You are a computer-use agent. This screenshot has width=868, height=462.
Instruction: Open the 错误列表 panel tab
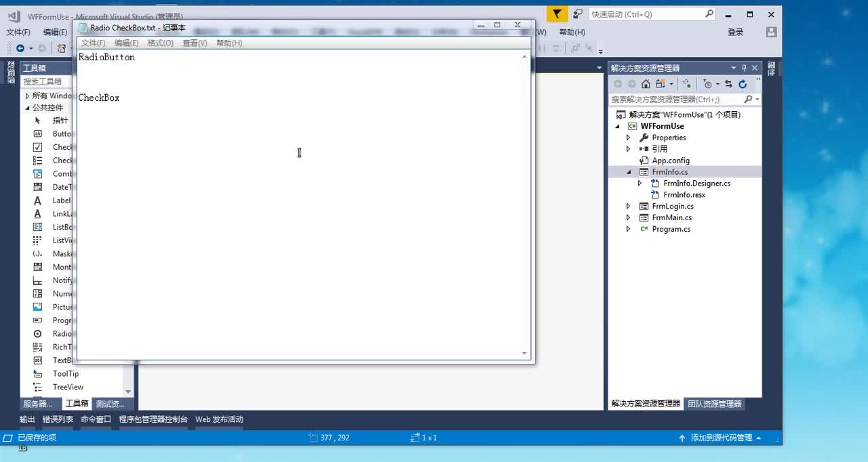point(58,419)
